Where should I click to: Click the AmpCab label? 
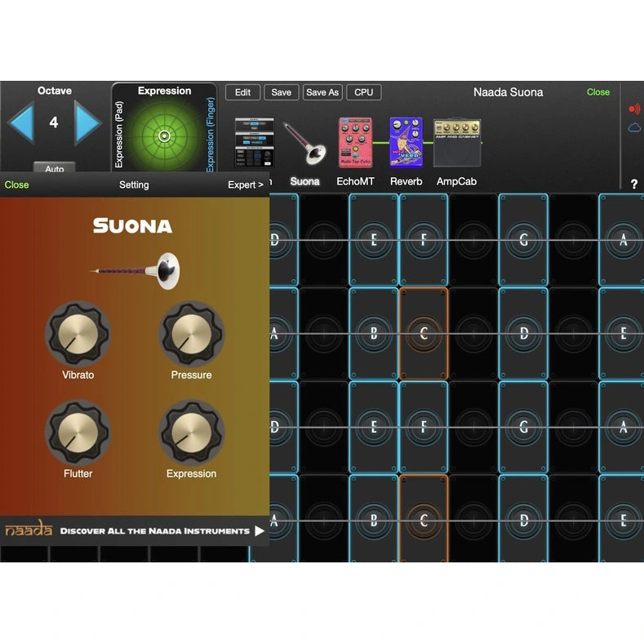coord(457,181)
